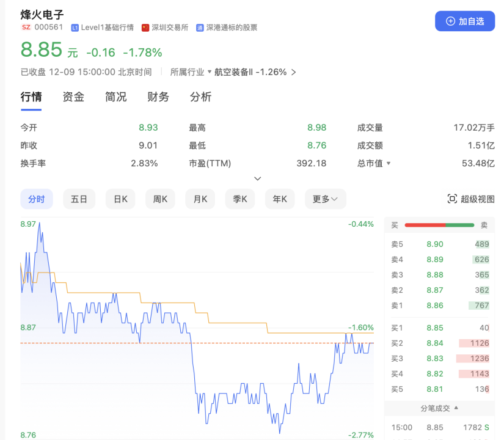
Task: Click the SZ market badge icon
Action: coord(26,28)
